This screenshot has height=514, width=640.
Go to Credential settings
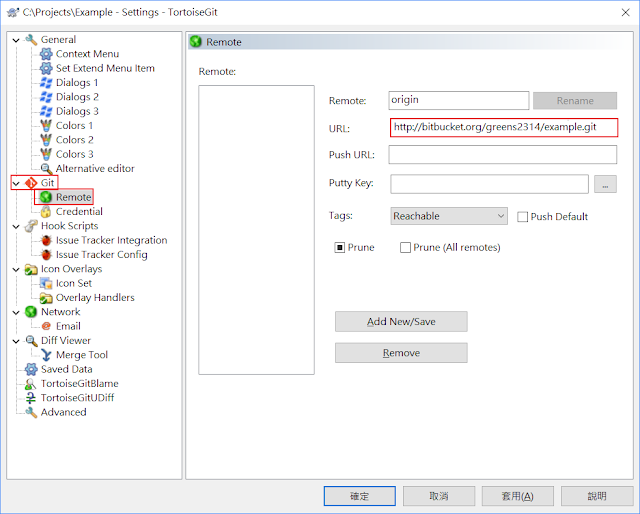tap(79, 211)
